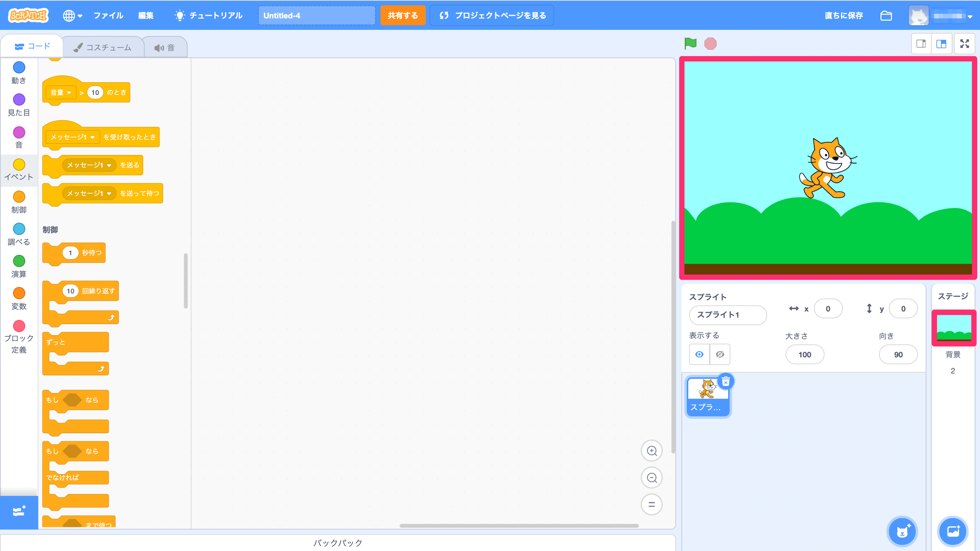
Task: Click the 向き direction field 90
Action: 898,355
